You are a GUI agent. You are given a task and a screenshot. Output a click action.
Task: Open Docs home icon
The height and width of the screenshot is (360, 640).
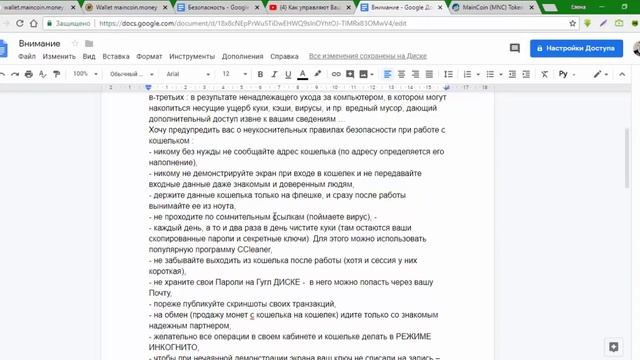(x=4, y=48)
